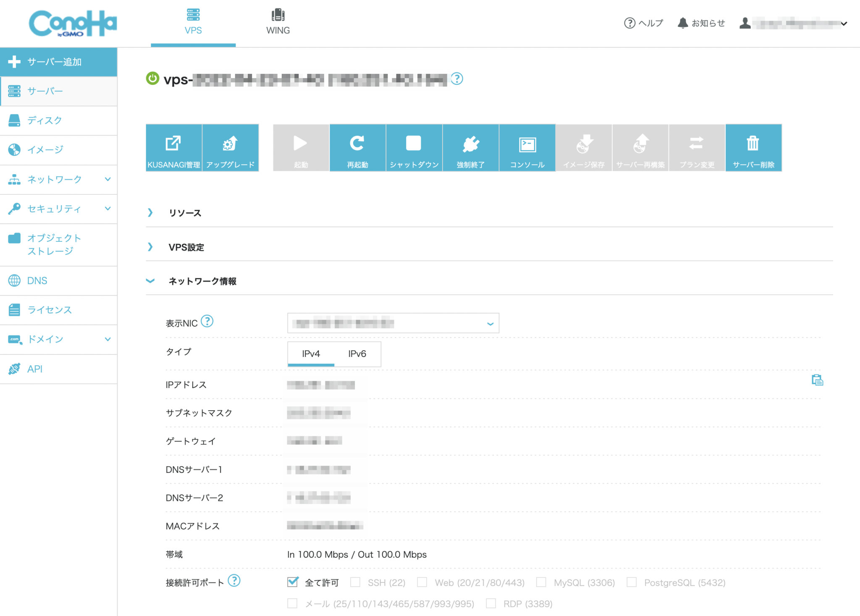Screen dimensions: 860x616
Task: Switch the type to IPv6
Action: (x=357, y=354)
